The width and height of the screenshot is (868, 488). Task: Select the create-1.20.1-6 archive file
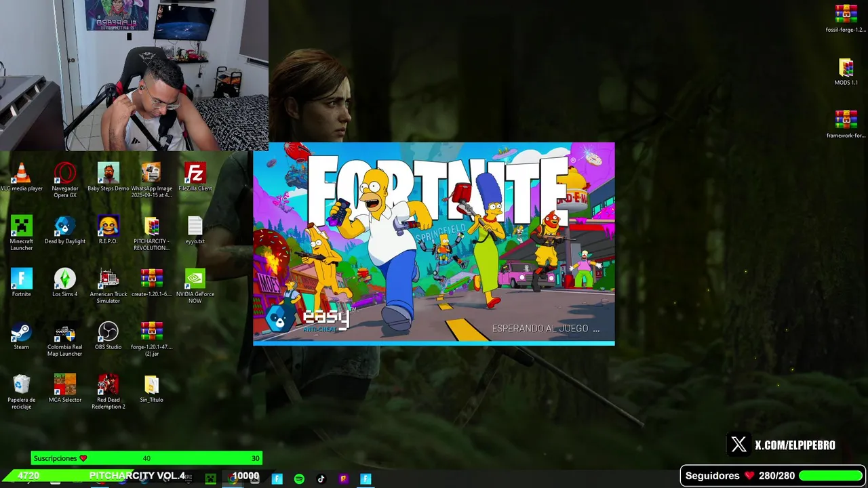coord(151,283)
